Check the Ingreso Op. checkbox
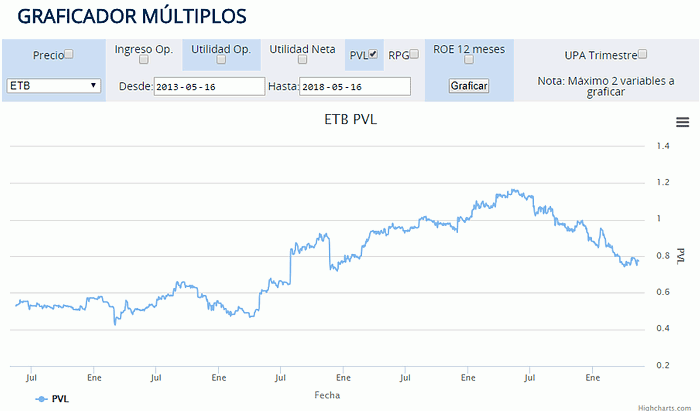Screen dimensions: 700x411 point(143,59)
